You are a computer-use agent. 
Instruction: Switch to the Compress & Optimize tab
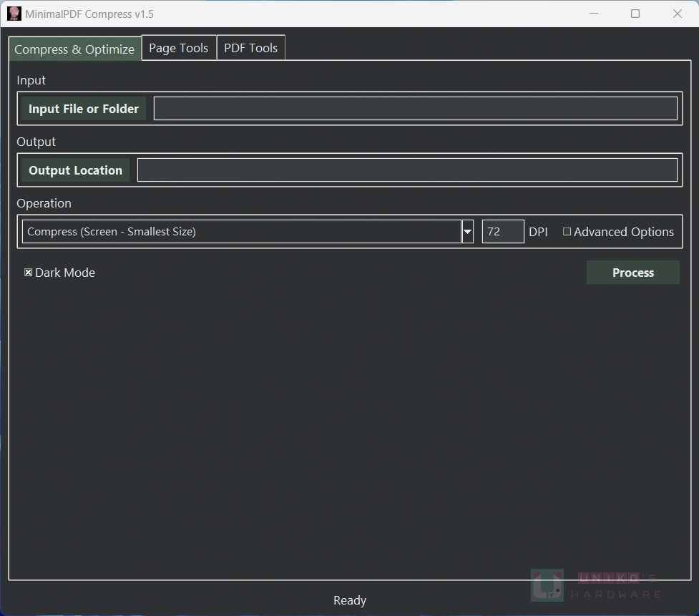[x=74, y=49]
